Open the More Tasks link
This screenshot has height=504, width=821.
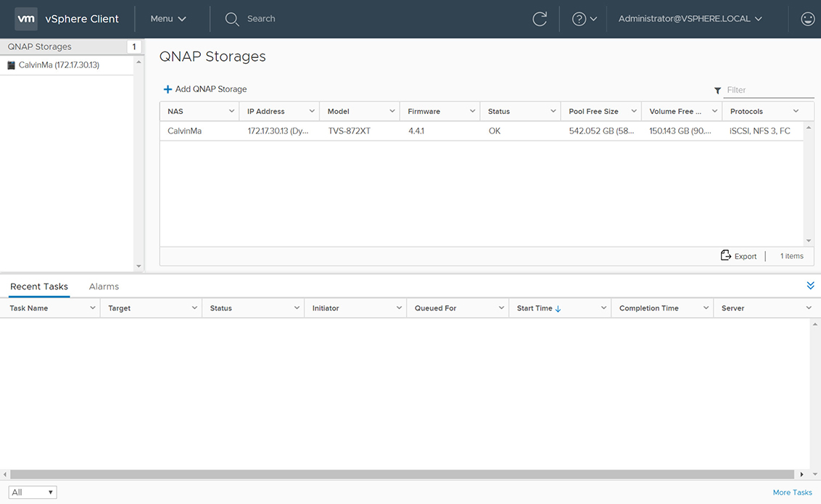point(792,492)
